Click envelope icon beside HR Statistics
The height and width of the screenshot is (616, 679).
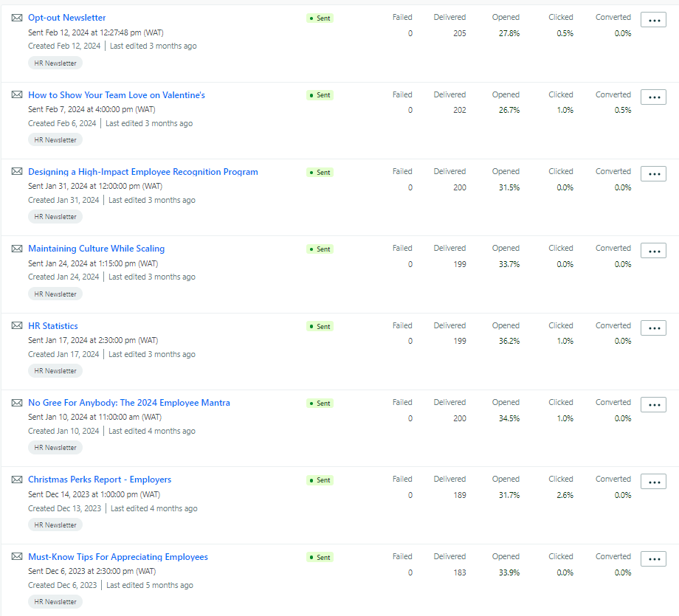click(x=17, y=326)
